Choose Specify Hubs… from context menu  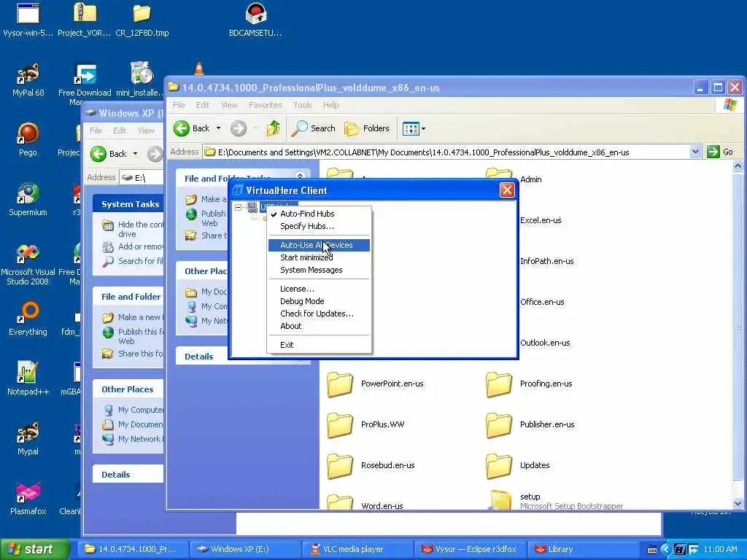pos(319,226)
